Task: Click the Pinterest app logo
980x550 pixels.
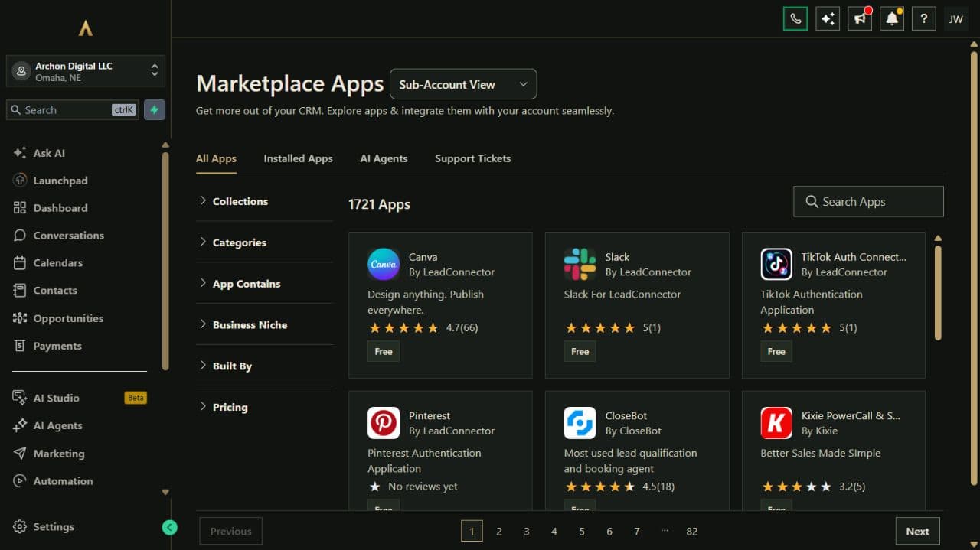Action: pos(384,423)
